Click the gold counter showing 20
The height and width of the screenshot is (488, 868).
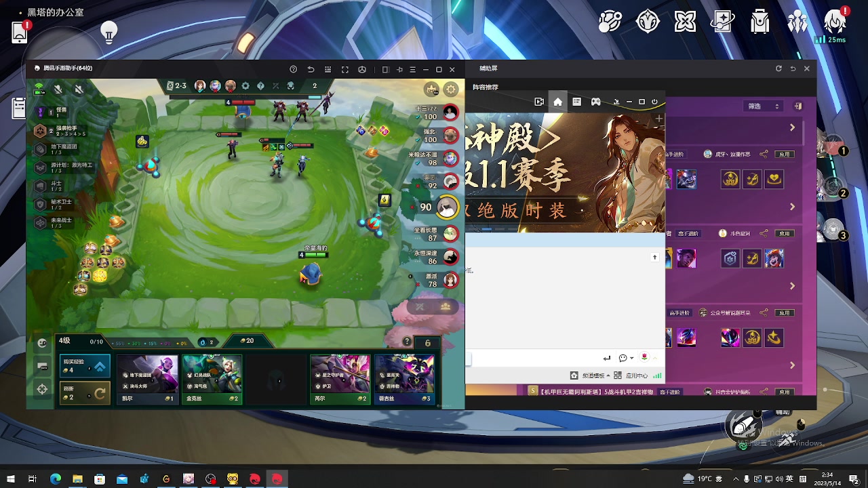coord(248,341)
